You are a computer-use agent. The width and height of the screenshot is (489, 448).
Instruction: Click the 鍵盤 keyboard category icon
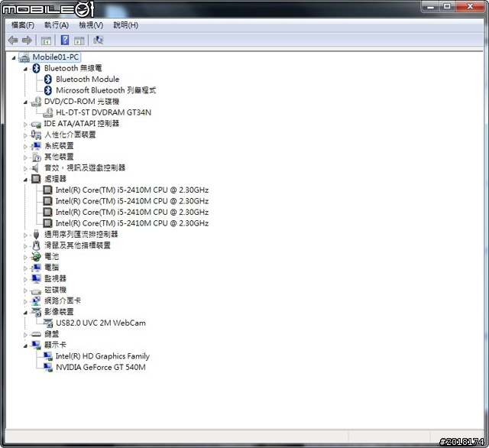[x=36, y=334]
